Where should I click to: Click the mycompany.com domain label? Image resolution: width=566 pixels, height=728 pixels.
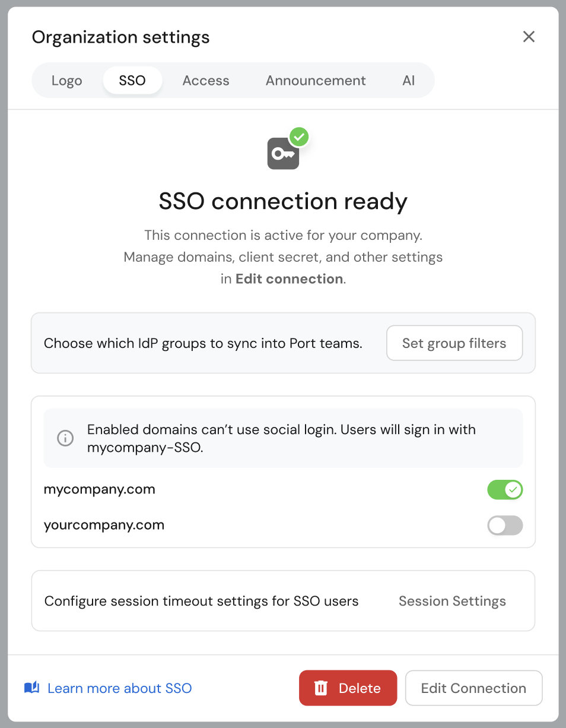100,490
